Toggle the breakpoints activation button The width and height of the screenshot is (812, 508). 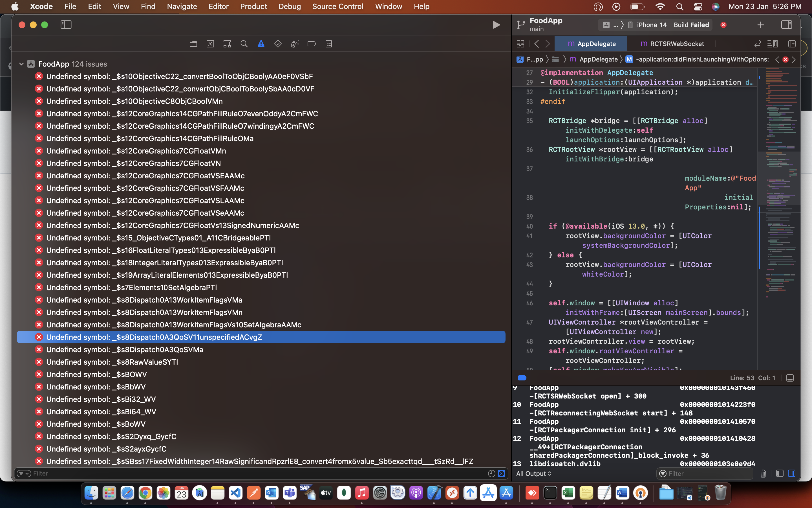pos(522,378)
